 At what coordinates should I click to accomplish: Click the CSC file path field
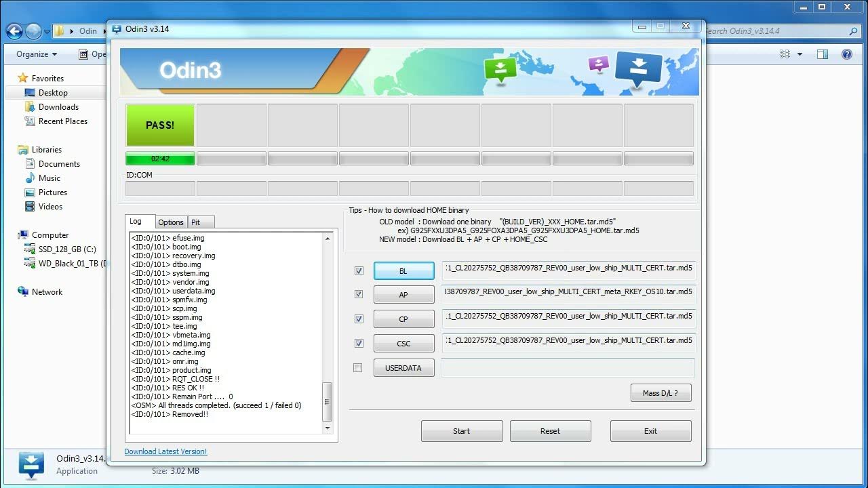[568, 343]
